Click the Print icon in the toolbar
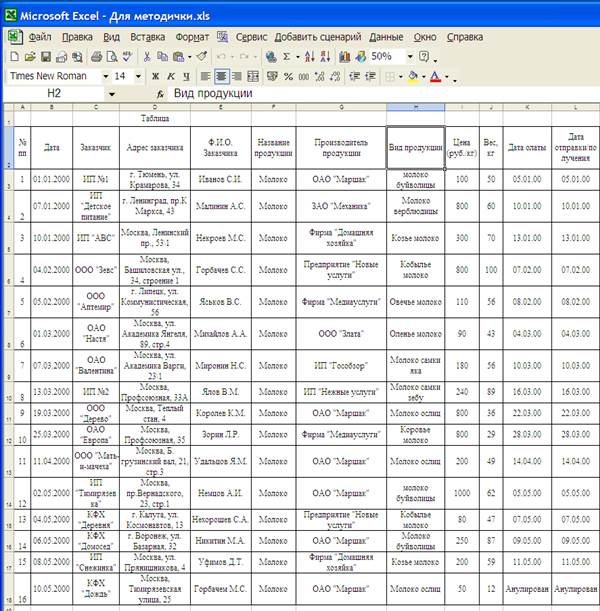Image resolution: width=600 pixels, height=611 pixels. [96, 57]
